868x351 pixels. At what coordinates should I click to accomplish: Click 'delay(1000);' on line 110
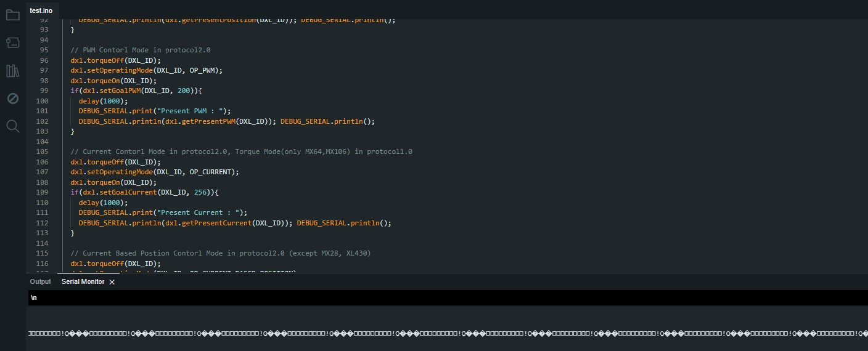pyautogui.click(x=103, y=203)
